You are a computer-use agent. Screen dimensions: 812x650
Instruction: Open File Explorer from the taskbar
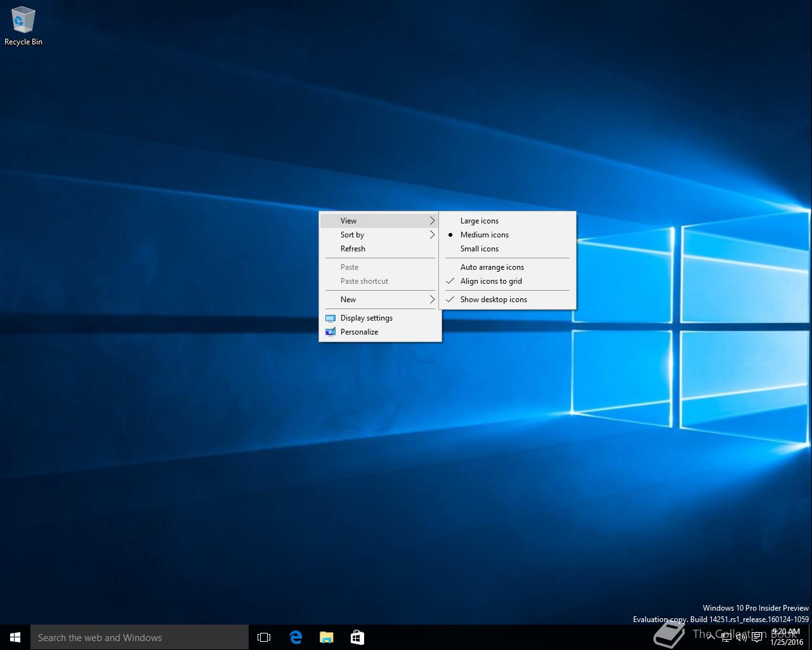point(326,637)
